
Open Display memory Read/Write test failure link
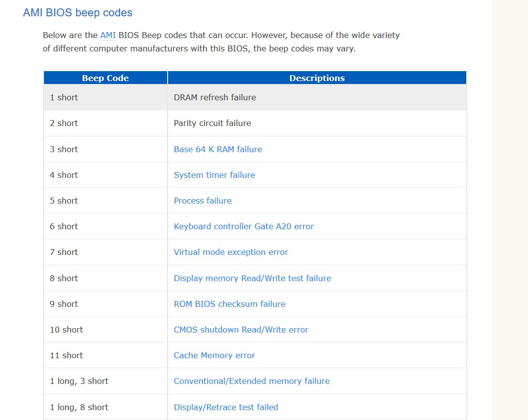click(252, 278)
